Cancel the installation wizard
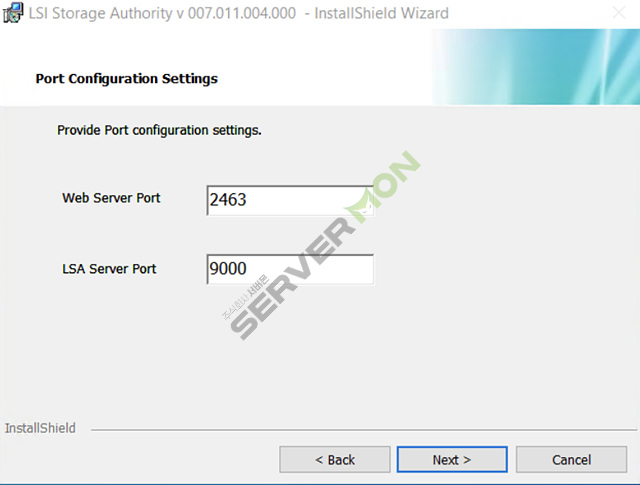640x485 pixels. tap(571, 460)
